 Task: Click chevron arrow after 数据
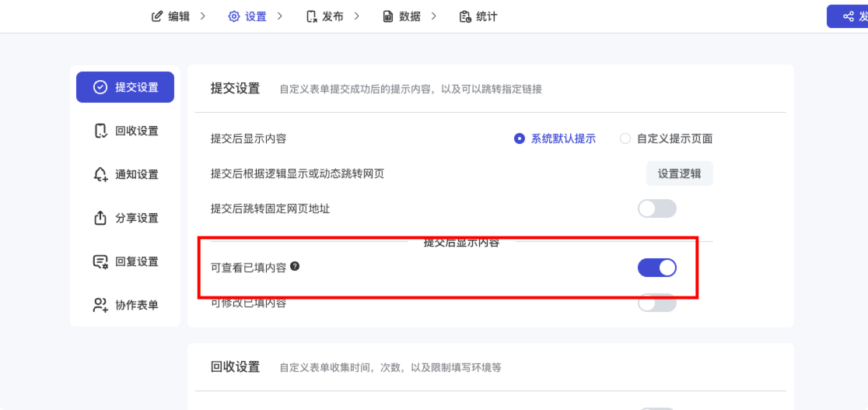[433, 16]
